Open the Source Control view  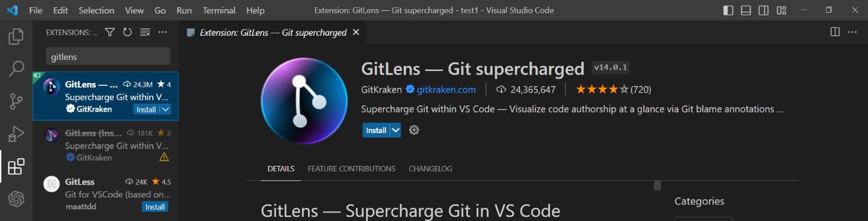(16, 102)
